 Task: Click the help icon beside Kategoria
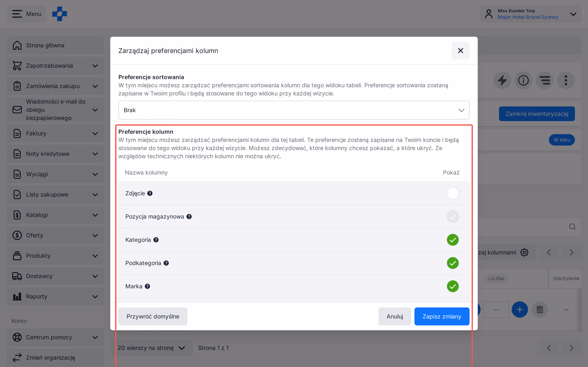coord(156,240)
